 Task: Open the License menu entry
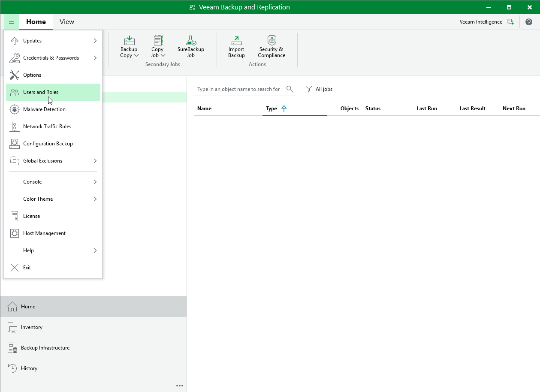tap(53, 216)
